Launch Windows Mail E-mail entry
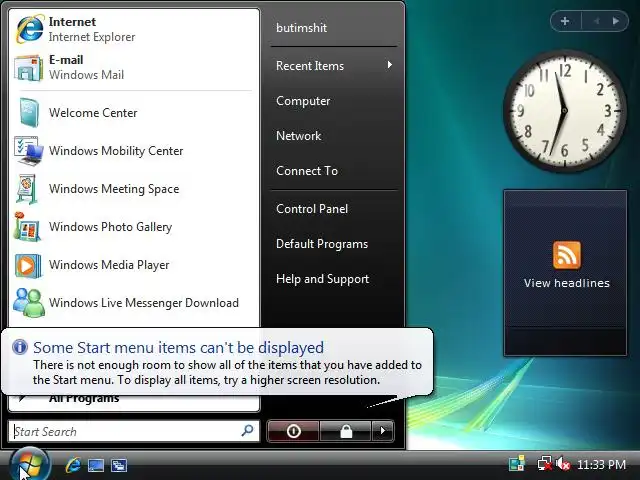This screenshot has width=640, height=480. click(x=134, y=67)
